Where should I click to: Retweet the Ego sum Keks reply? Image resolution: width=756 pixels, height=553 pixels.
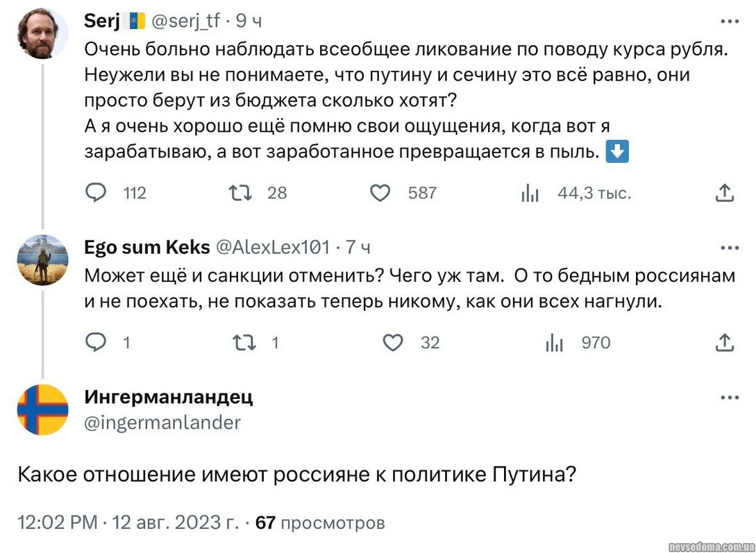244,342
